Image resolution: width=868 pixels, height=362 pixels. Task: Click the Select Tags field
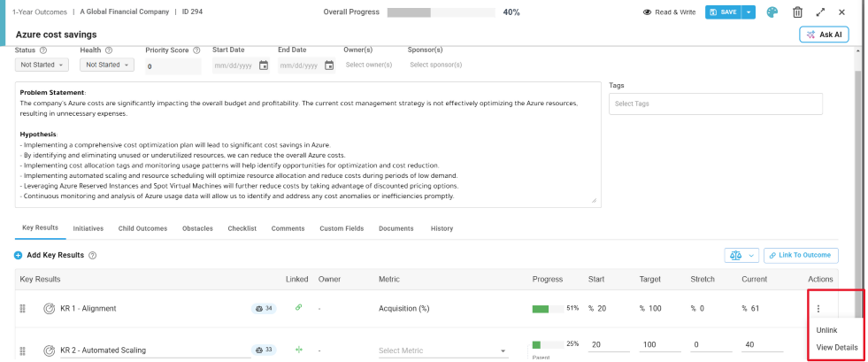point(715,104)
